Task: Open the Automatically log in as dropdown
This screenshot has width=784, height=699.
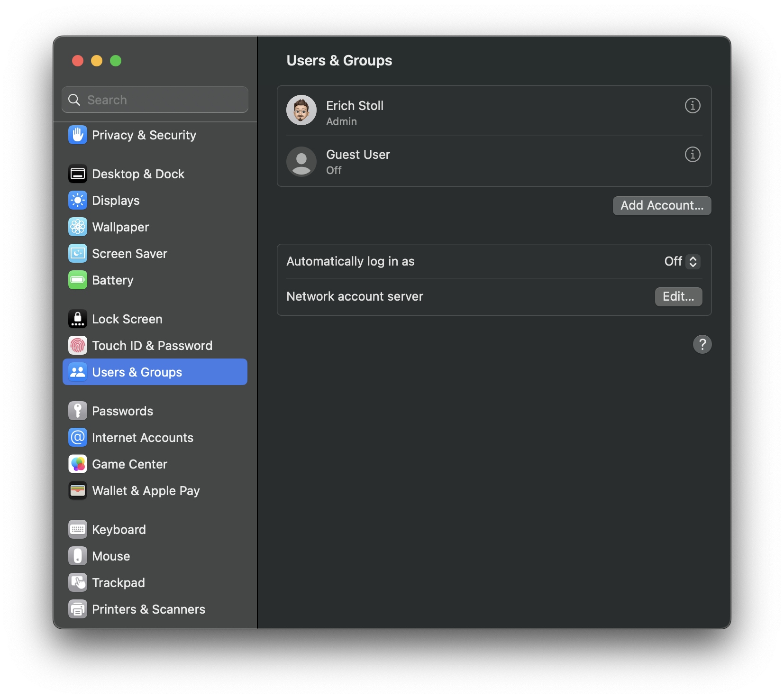Action: click(x=683, y=261)
